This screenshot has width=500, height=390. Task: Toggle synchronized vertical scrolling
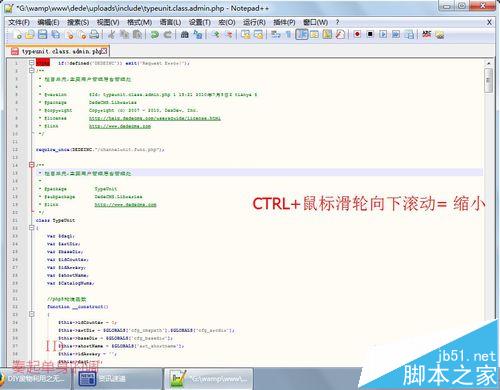tap(246, 34)
